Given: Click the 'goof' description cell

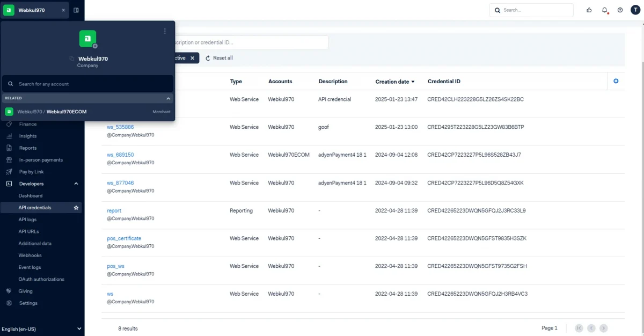Looking at the screenshot, I should [x=324, y=127].
